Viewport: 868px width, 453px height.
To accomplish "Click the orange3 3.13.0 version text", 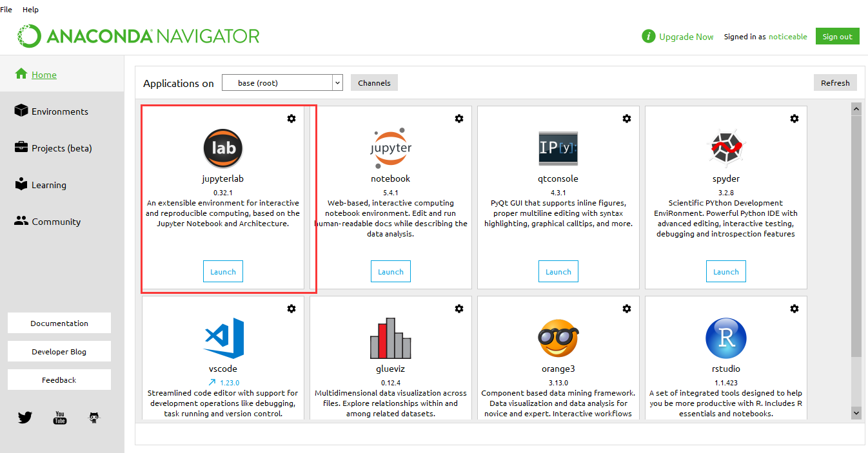I will point(558,382).
